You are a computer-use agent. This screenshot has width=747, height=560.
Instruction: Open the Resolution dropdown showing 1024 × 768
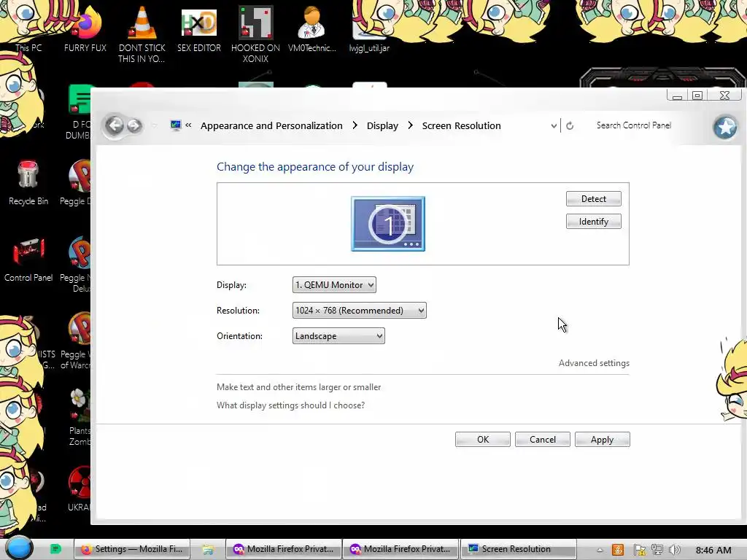point(359,311)
